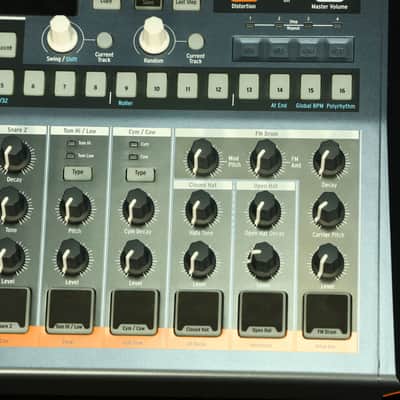Screen dimensions: 400x400
Task: Adjust the Random knob
Action: [x=154, y=35]
